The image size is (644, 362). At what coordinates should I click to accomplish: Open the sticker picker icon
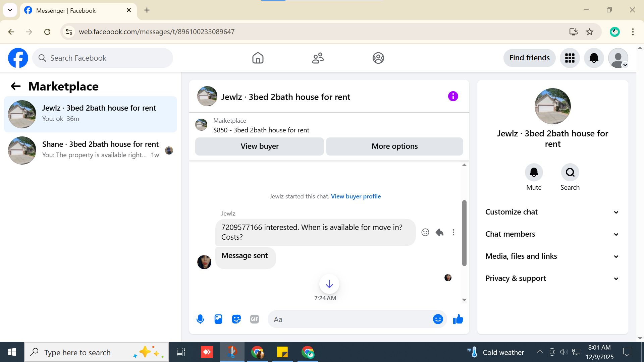pyautogui.click(x=236, y=319)
